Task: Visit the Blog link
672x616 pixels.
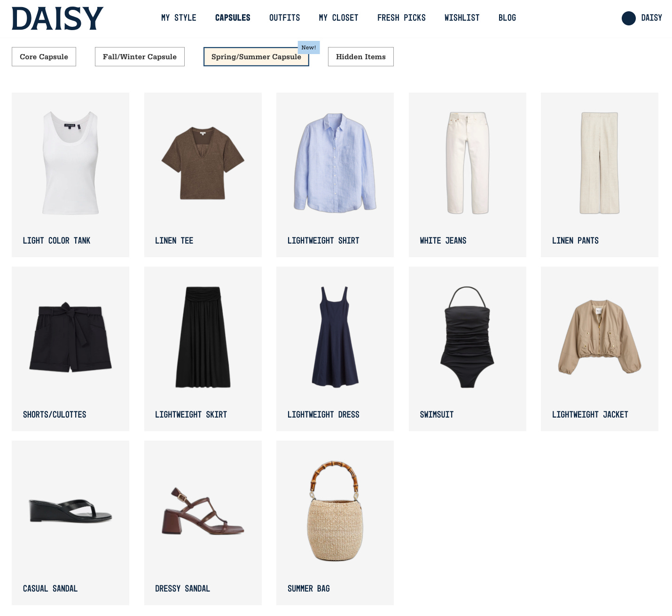Action: point(507,18)
